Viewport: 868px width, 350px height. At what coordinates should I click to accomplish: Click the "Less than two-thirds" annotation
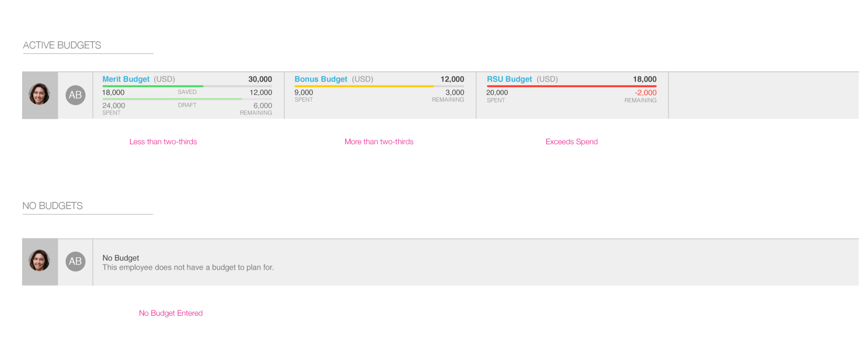[163, 142]
